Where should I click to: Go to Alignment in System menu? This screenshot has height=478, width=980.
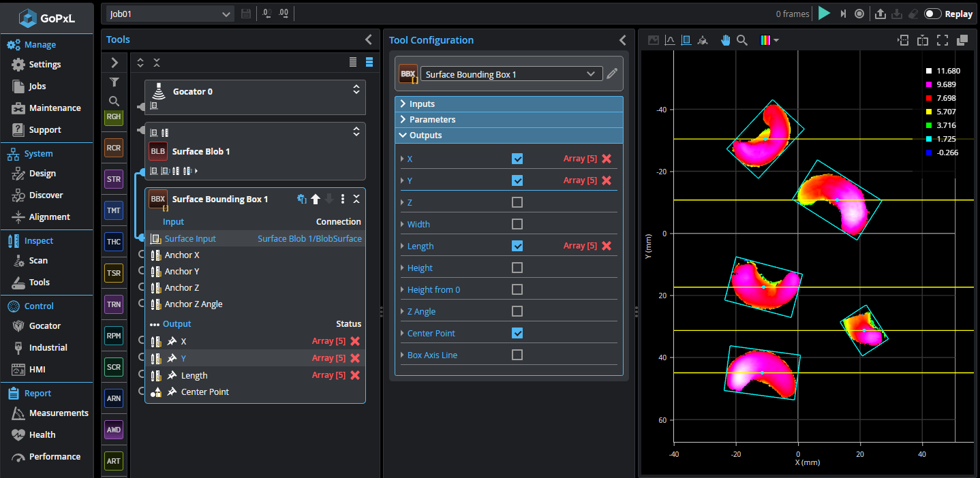coord(49,217)
